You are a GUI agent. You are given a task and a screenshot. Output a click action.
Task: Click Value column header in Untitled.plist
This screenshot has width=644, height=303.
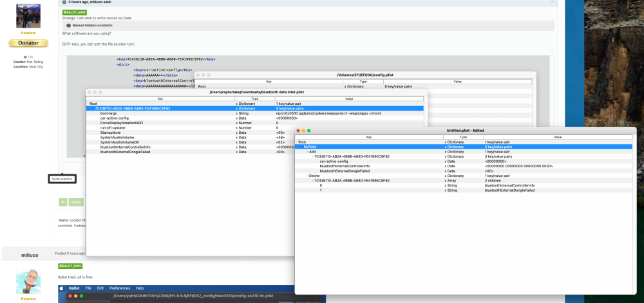click(x=558, y=137)
